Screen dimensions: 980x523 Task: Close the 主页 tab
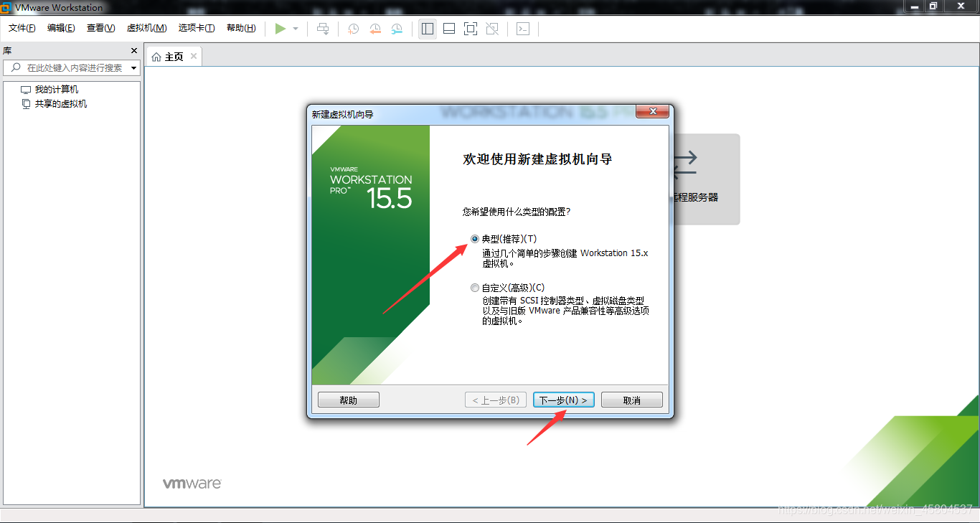tap(194, 56)
